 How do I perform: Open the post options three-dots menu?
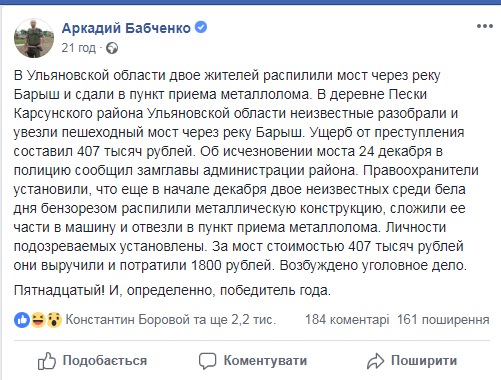click(485, 26)
